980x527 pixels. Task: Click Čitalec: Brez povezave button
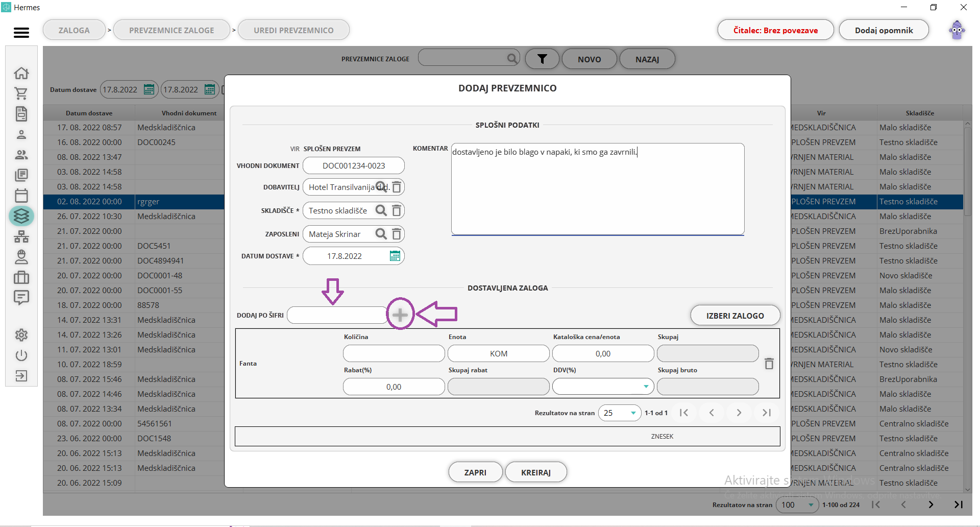(775, 30)
